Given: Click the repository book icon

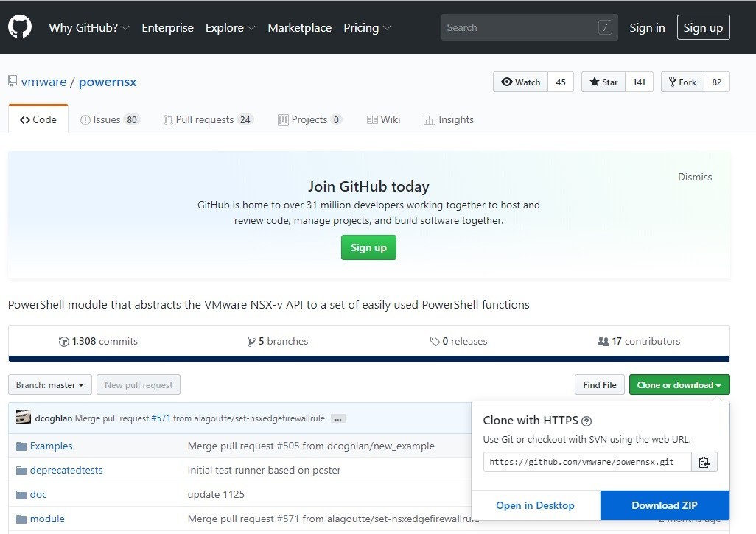Looking at the screenshot, I should (x=13, y=81).
